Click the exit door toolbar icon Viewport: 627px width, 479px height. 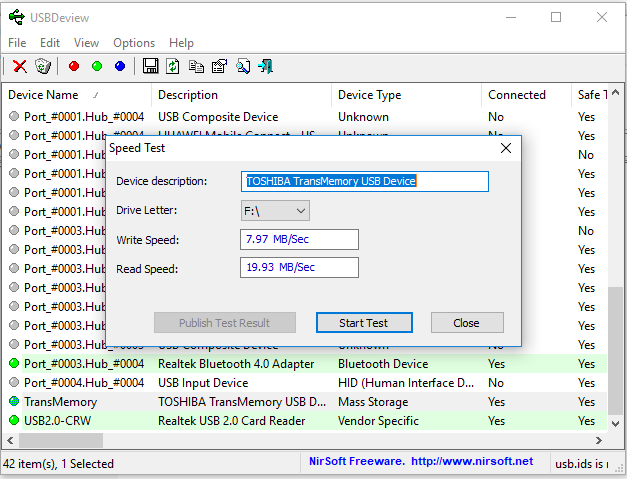(x=266, y=66)
